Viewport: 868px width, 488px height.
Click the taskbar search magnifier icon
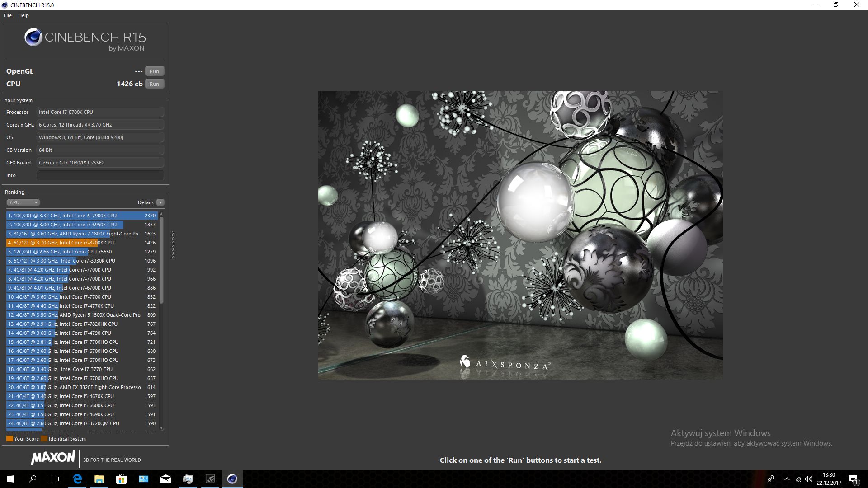tap(33, 479)
